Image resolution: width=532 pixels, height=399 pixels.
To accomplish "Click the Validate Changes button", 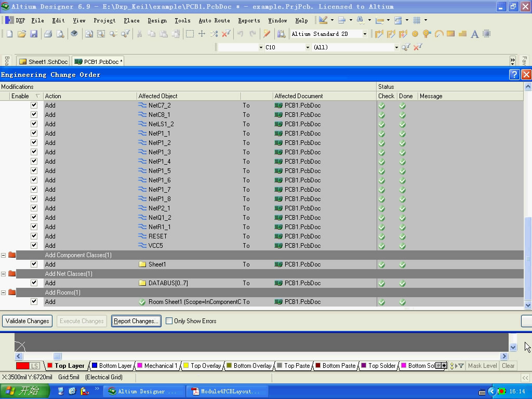I will coord(27,321).
